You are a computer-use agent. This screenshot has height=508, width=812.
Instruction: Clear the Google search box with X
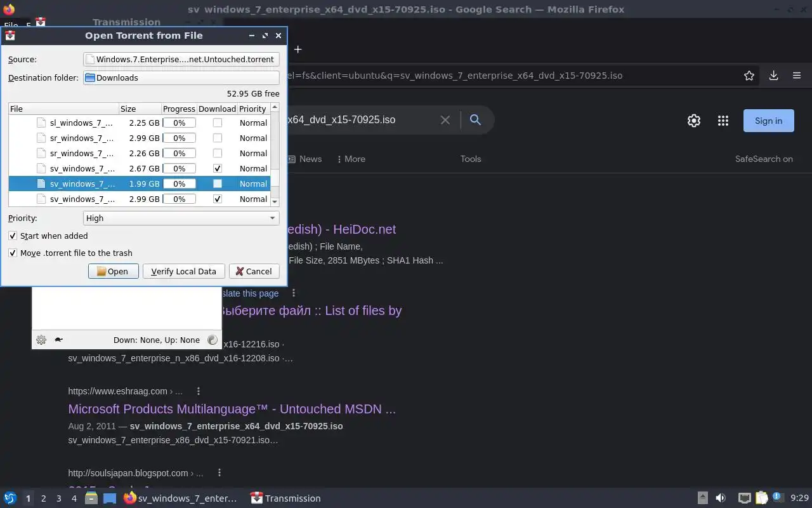(445, 120)
